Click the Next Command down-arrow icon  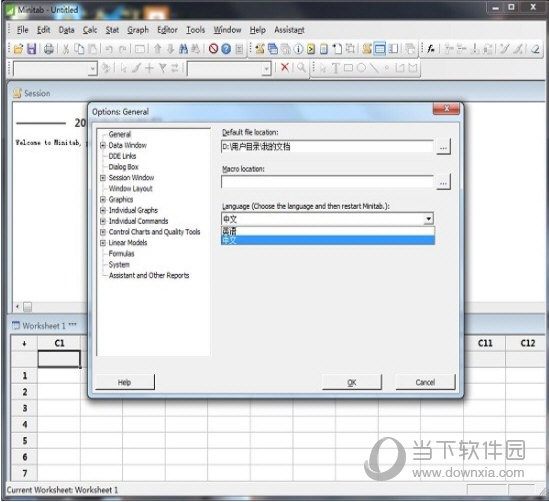point(171,49)
